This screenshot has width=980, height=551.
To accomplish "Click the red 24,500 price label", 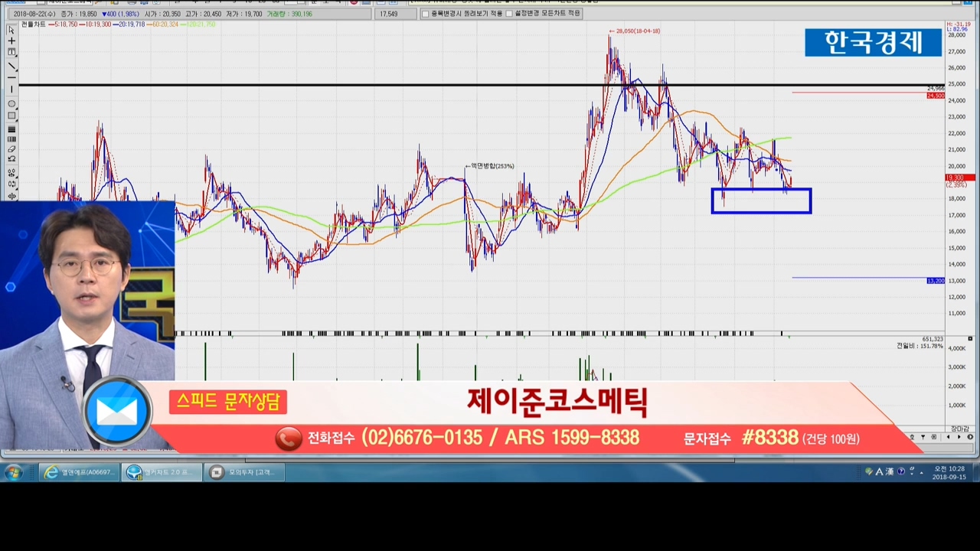I will (935, 96).
